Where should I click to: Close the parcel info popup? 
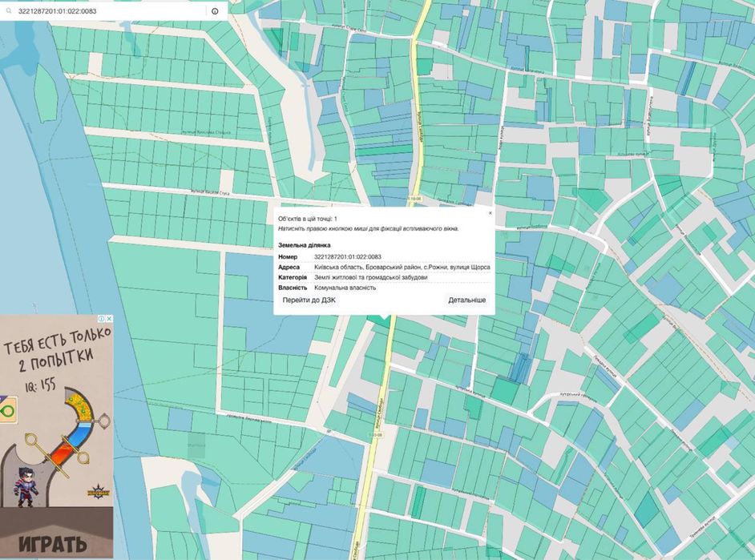(491, 212)
